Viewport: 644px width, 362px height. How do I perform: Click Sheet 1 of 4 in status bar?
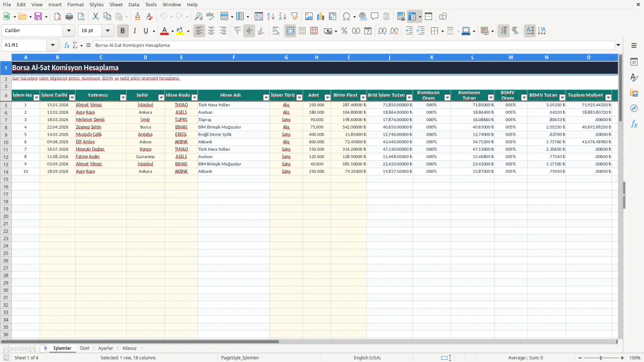[x=26, y=358]
